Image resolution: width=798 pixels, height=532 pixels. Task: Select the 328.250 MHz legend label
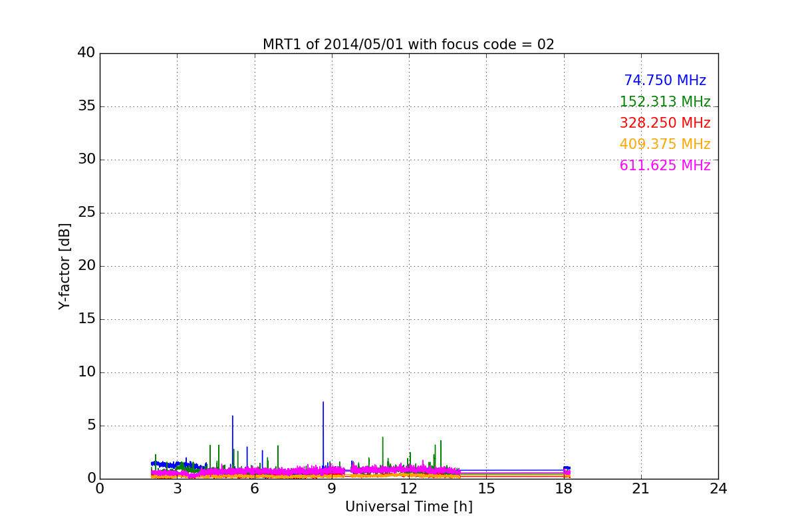click(x=665, y=123)
